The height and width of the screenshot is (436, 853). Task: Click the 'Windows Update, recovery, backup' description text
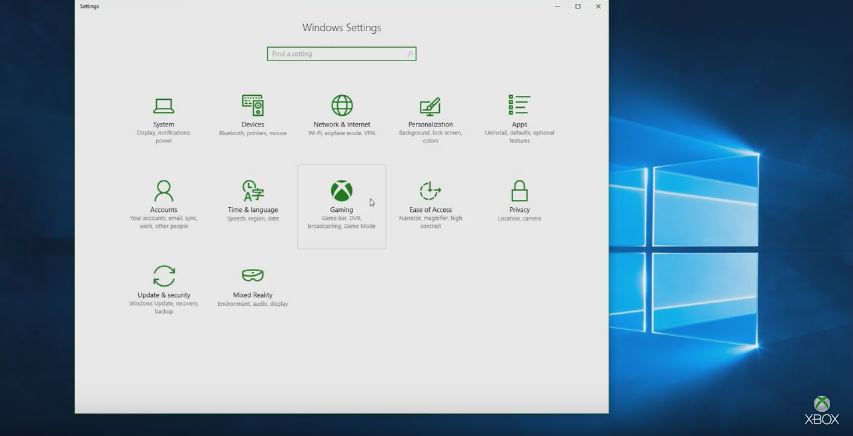pyautogui.click(x=164, y=307)
